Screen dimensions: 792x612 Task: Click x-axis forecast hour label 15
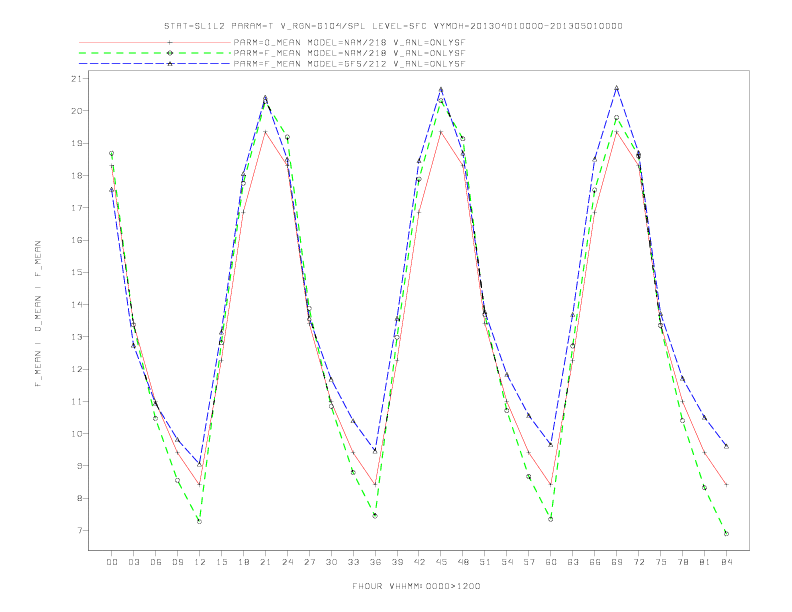[221, 562]
